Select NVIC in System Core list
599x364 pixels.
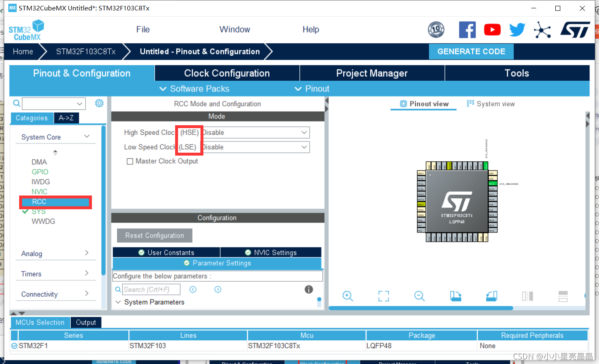click(x=40, y=192)
